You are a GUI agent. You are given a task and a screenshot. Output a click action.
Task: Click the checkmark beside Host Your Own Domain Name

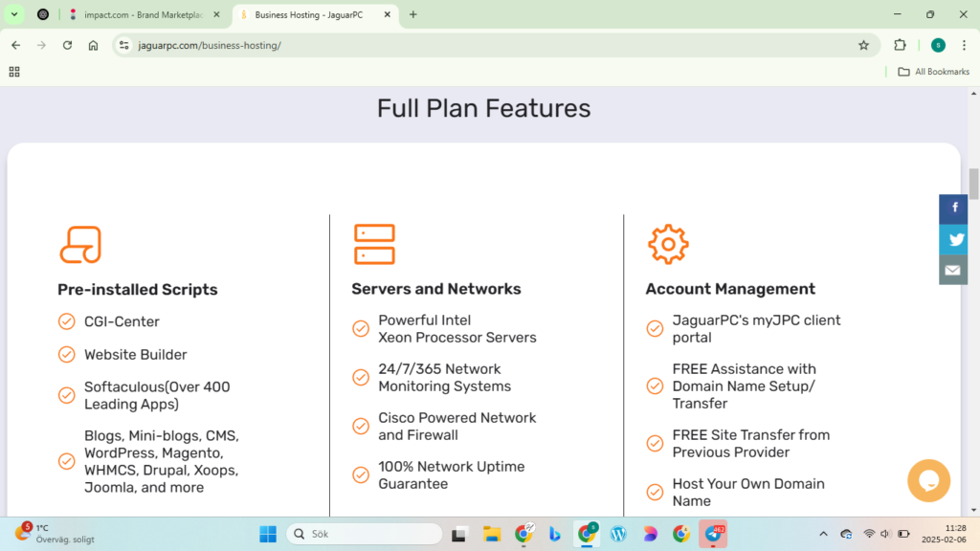tap(655, 493)
